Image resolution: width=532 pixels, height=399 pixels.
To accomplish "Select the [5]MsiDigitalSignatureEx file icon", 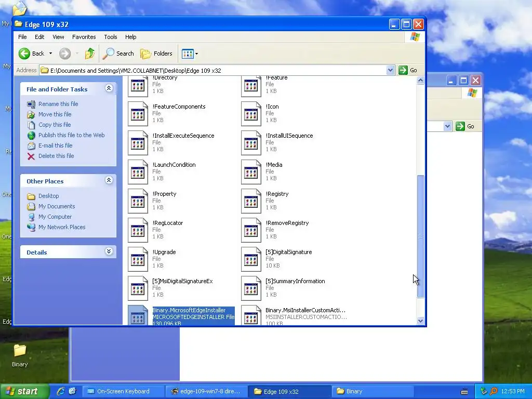I will 138,289.
